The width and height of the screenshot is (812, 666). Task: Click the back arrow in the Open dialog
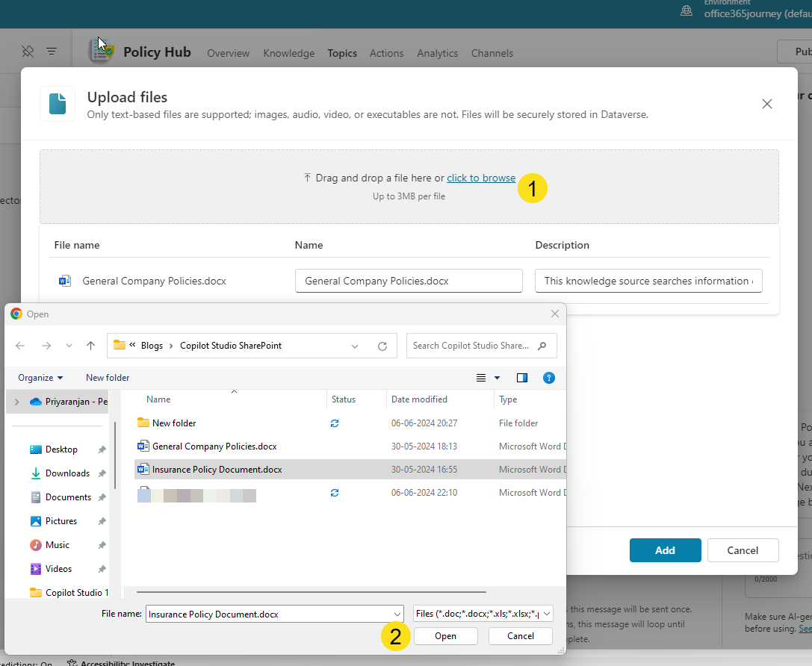(20, 345)
